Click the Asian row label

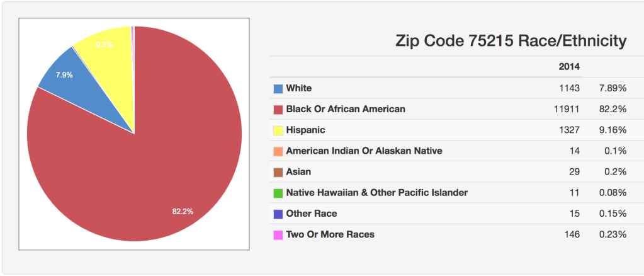click(298, 171)
